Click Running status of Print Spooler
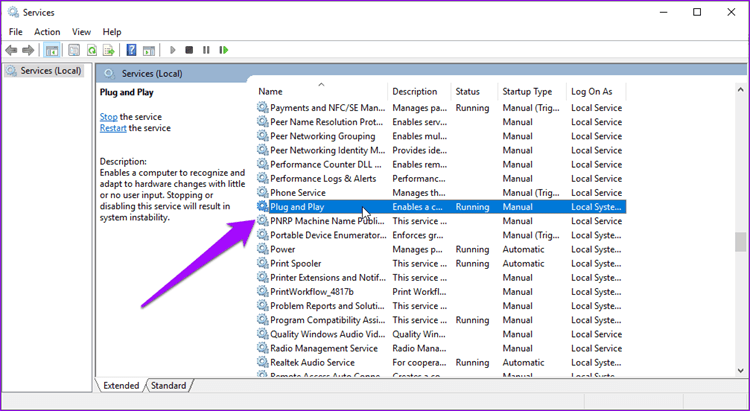Viewport: 750px width, 411px height. (472, 264)
